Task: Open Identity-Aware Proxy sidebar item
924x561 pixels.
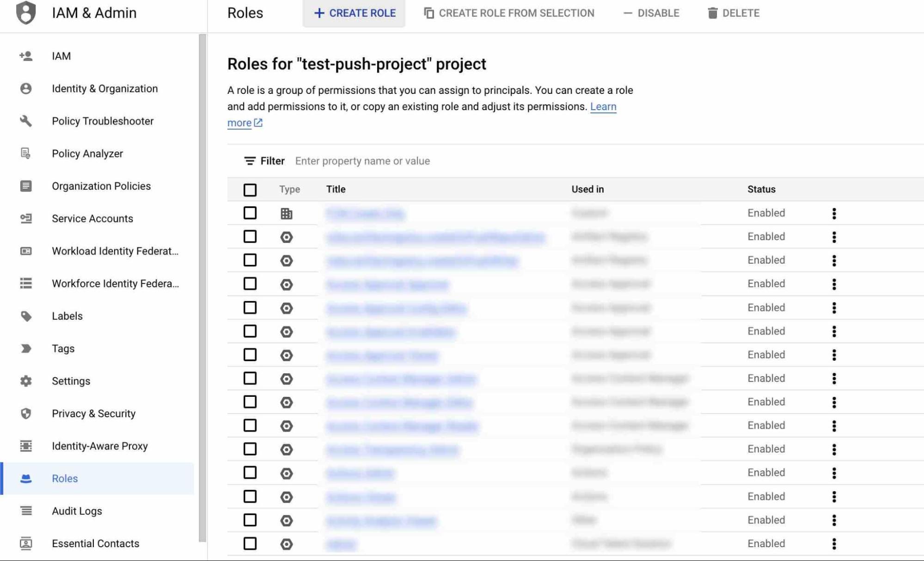Action: (101, 445)
